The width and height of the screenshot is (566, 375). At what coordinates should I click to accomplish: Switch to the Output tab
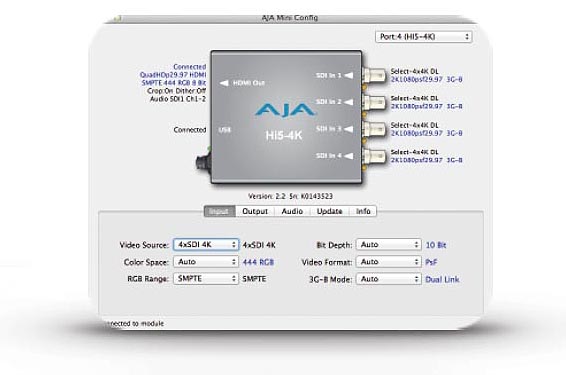point(255,211)
